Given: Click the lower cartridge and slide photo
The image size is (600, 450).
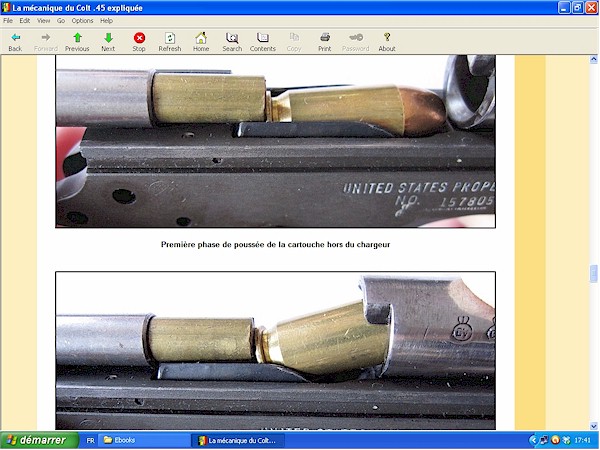Looking at the screenshot, I should 276,351.
